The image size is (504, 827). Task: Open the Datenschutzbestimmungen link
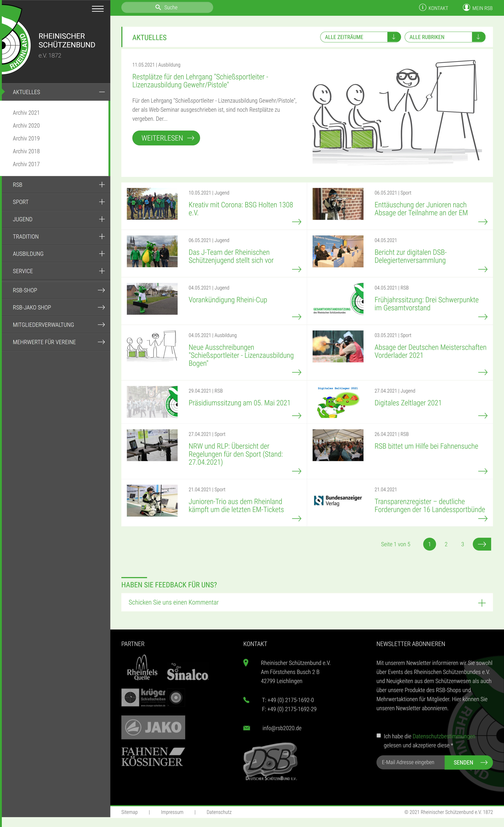[x=444, y=736]
